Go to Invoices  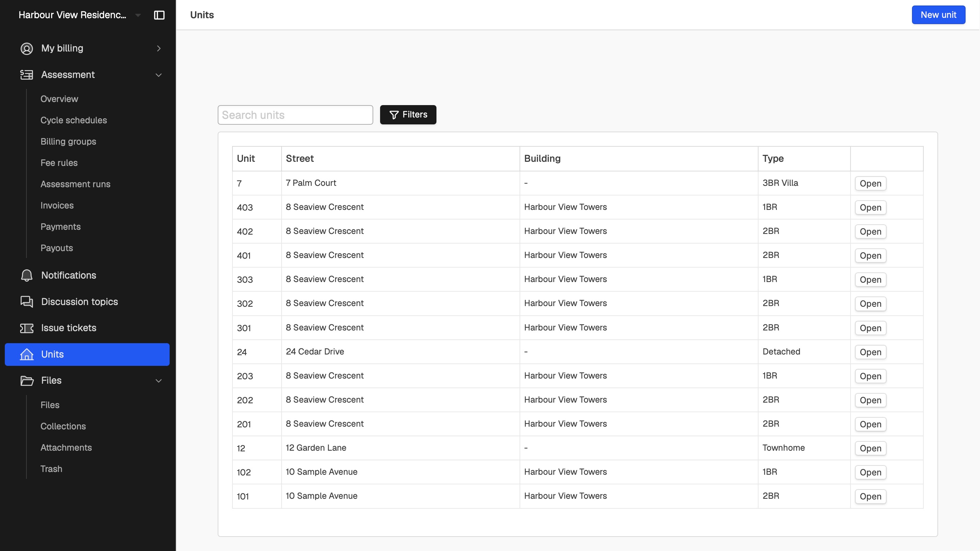click(x=57, y=205)
